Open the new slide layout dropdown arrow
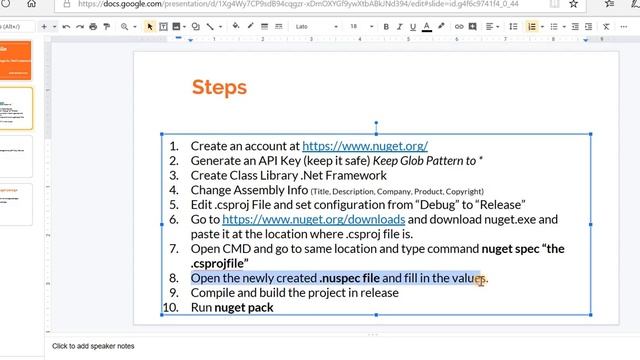The image size is (640, 360). coord(54,27)
